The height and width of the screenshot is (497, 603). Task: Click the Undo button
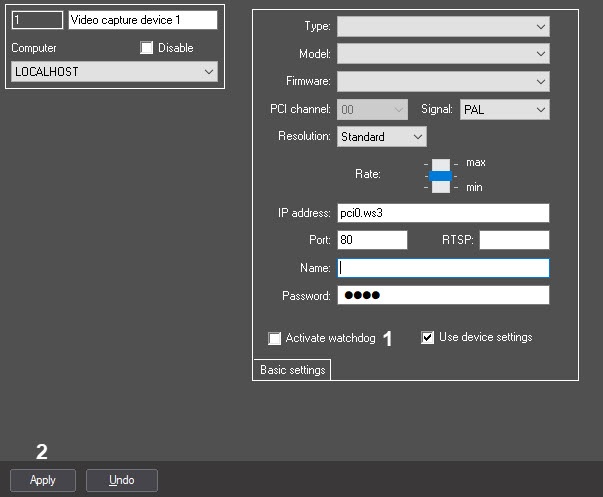122,480
